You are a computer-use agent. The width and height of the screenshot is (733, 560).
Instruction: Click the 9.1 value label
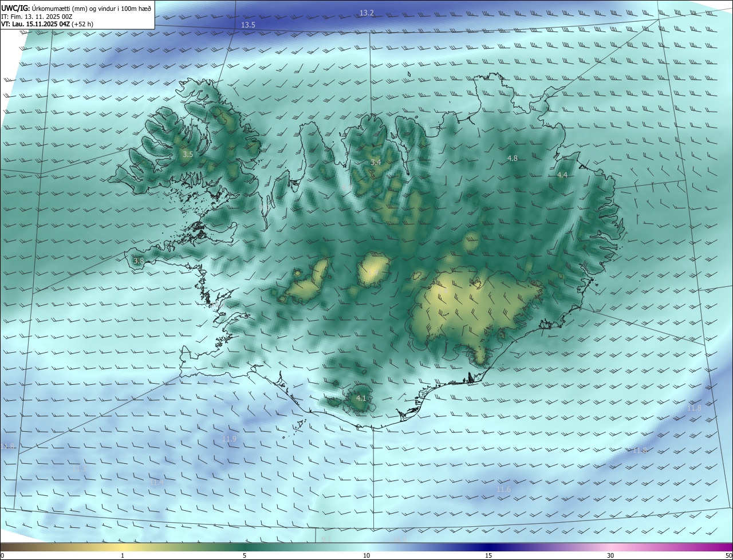(326, 539)
